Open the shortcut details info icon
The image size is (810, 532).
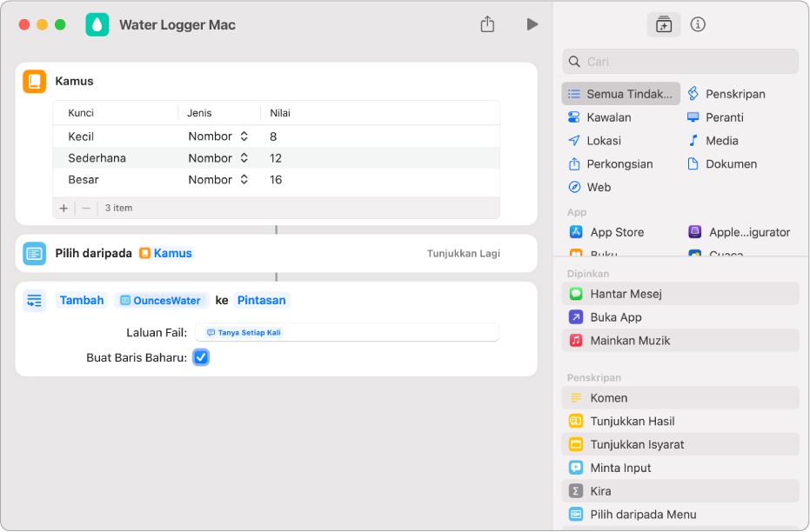click(x=698, y=24)
